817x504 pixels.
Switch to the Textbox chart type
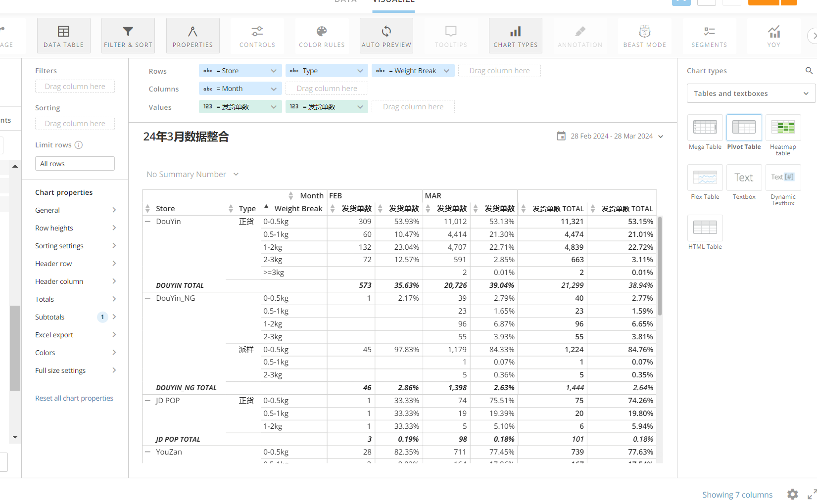coord(744,177)
